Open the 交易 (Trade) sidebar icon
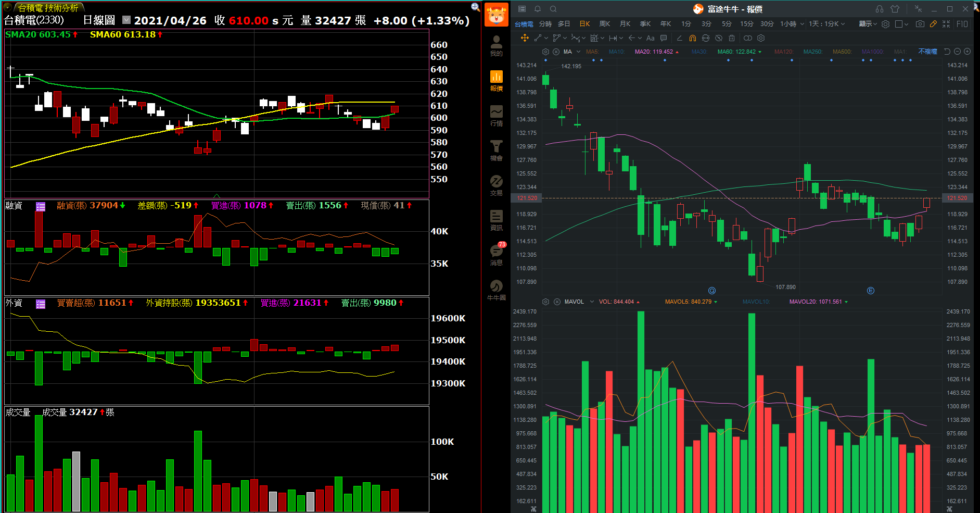Image resolution: width=980 pixels, height=513 pixels. tap(496, 185)
